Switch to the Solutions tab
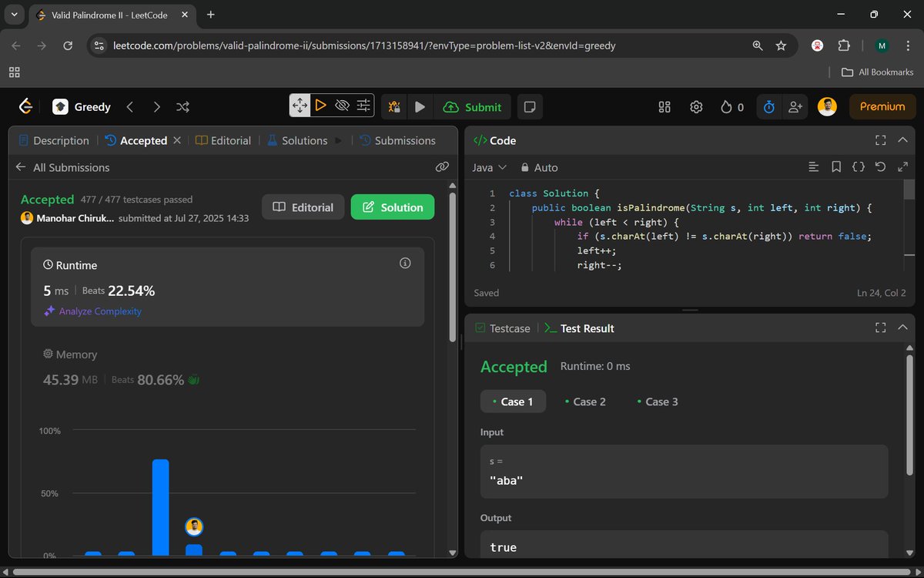Screen dimensions: 924x578 [297, 140]
